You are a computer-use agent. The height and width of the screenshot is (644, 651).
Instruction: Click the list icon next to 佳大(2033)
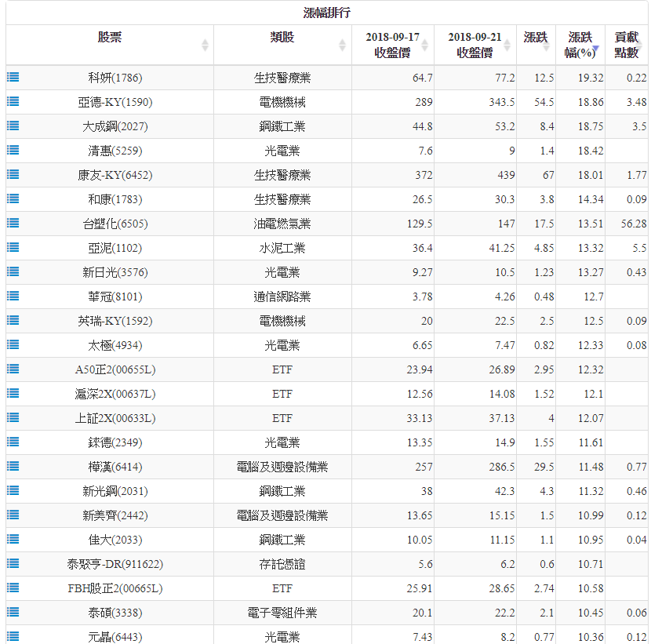pos(13,539)
